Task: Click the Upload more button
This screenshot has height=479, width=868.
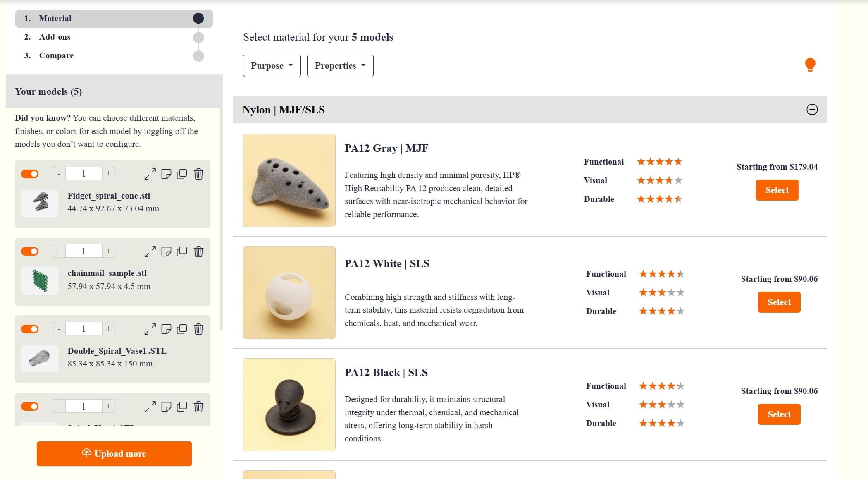Action: pos(114,453)
